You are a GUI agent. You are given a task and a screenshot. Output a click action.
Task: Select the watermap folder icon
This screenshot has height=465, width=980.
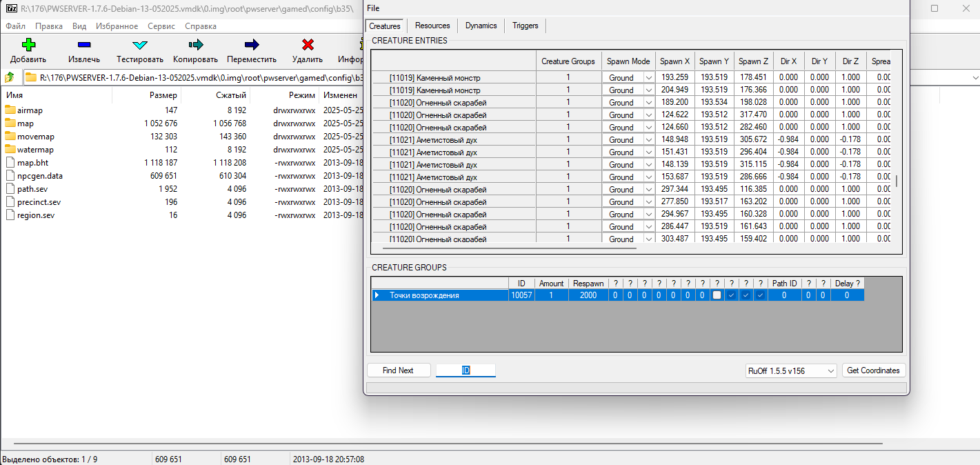(x=10, y=150)
